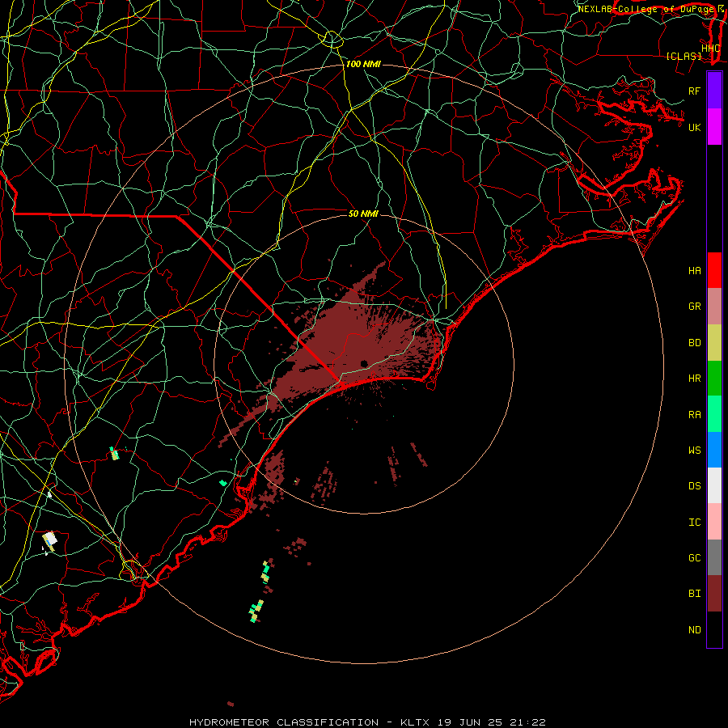Viewport: 728px width, 728px height.
Task: Click the HA red legend swatch
Action: click(714, 270)
